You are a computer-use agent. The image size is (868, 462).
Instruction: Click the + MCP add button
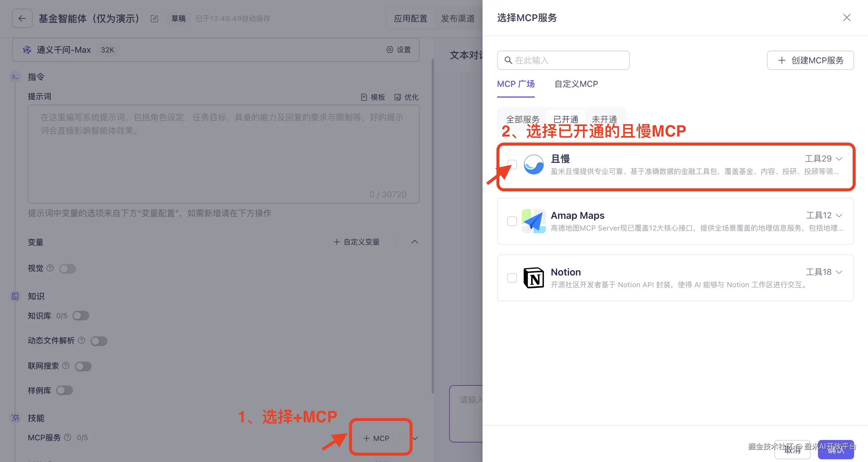coord(376,438)
